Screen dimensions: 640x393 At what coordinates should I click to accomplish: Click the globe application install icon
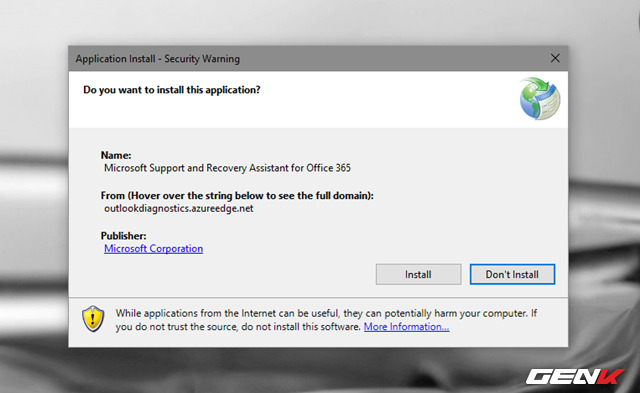point(539,99)
